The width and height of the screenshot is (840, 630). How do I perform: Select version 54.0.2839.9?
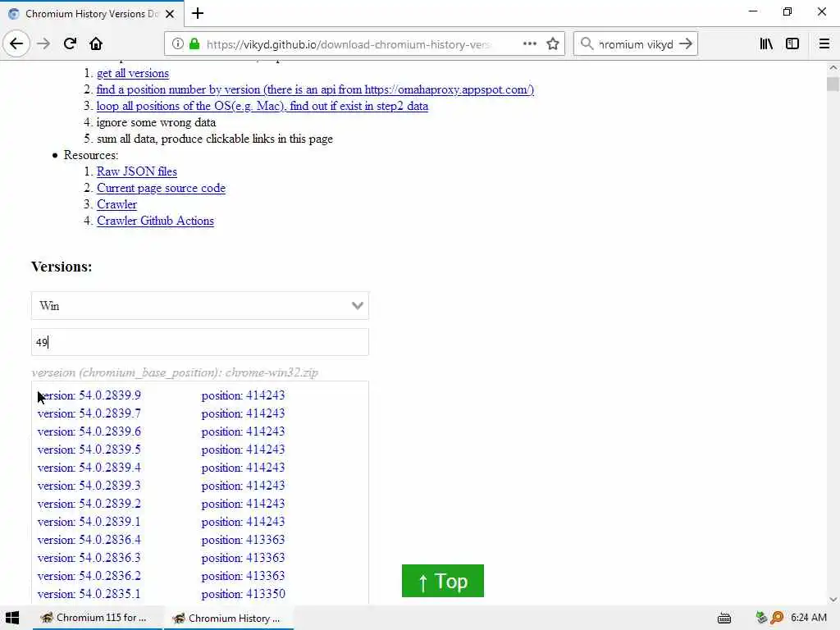89,395
